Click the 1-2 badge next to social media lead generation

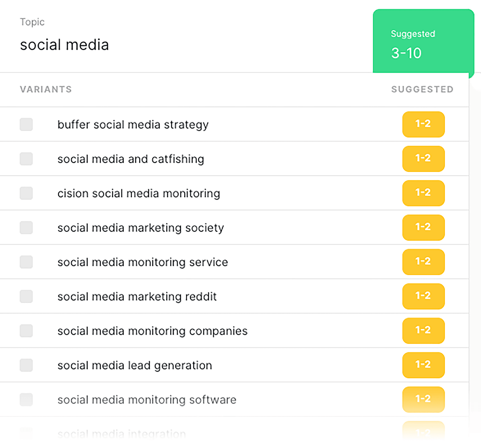pos(423,365)
